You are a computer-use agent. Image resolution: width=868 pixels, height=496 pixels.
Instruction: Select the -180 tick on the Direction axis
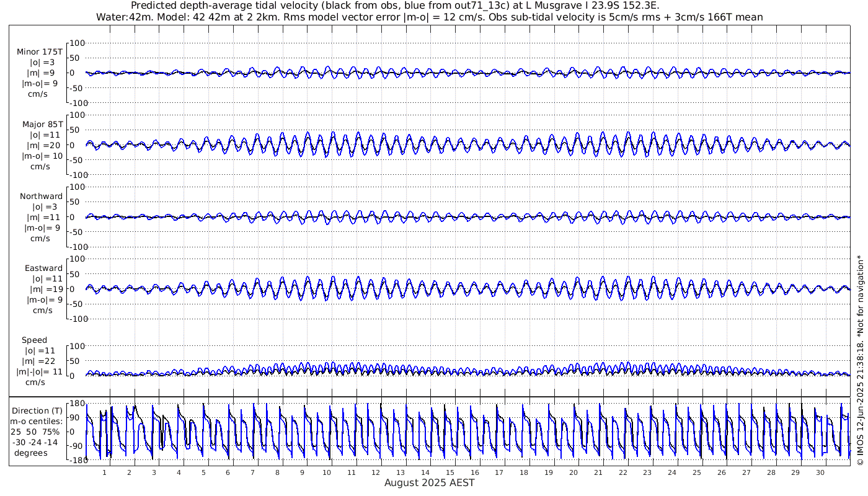point(75,460)
